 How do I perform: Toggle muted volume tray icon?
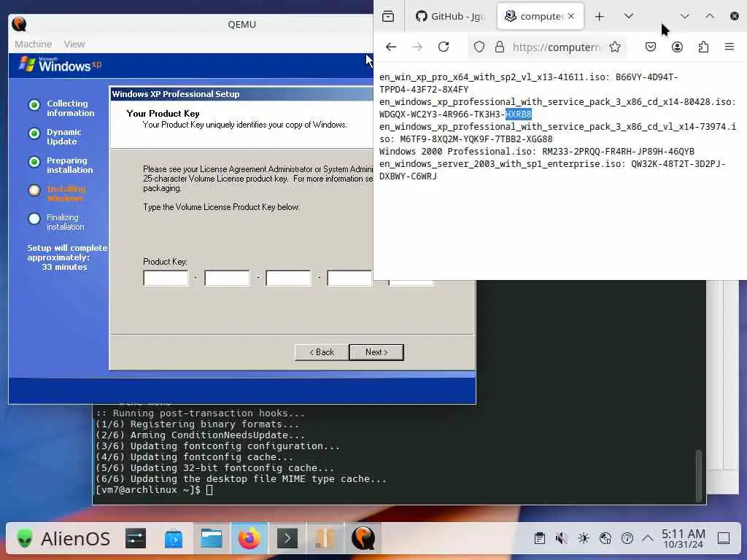pos(561,539)
